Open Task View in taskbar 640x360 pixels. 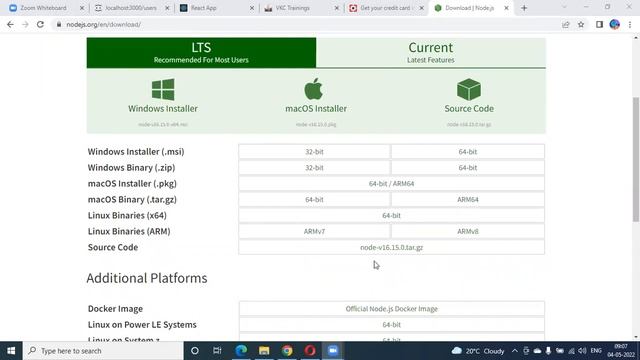[x=217, y=351]
